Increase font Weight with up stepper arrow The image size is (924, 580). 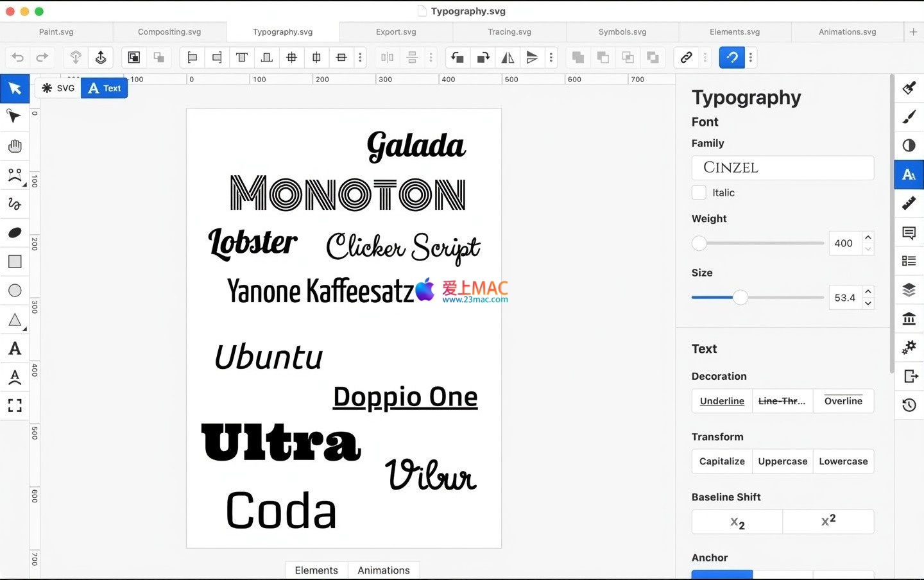tap(868, 237)
